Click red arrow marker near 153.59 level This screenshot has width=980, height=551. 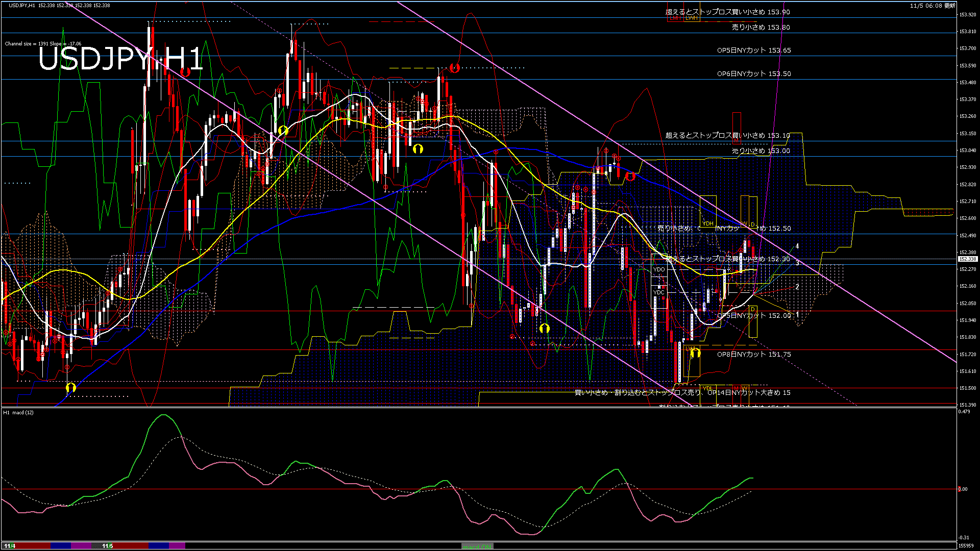pyautogui.click(x=454, y=68)
